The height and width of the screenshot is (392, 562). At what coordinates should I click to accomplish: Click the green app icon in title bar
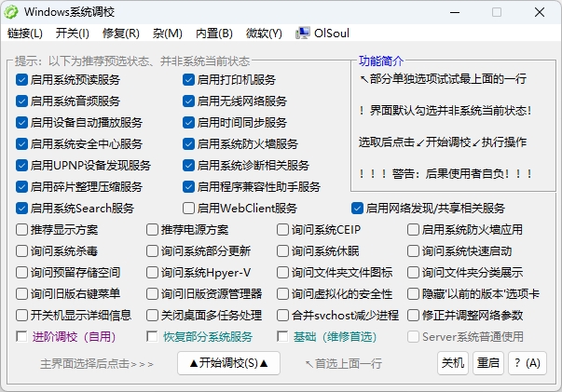click(12, 12)
